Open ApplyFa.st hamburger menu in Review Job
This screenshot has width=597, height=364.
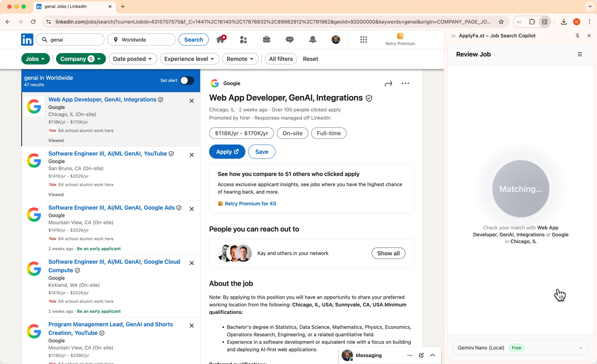tap(580, 54)
